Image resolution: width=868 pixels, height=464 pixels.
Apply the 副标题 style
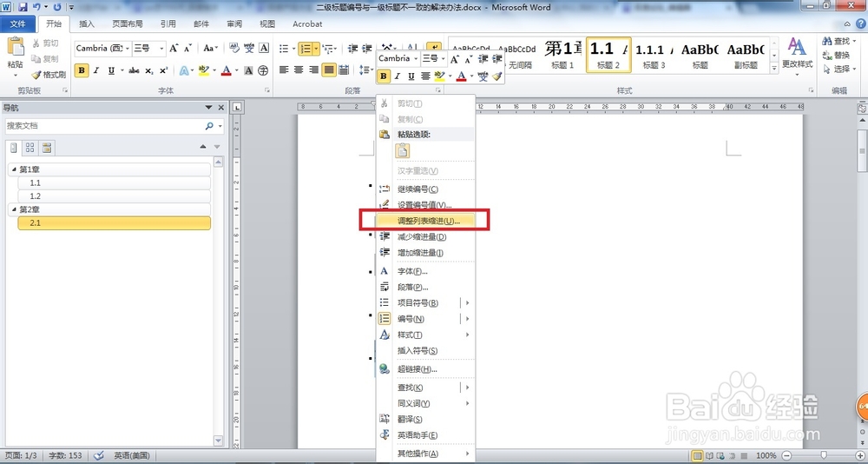(x=746, y=55)
